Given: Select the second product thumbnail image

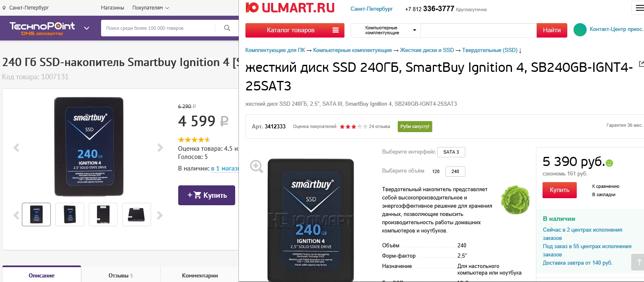Looking at the screenshot, I should pos(70,214).
